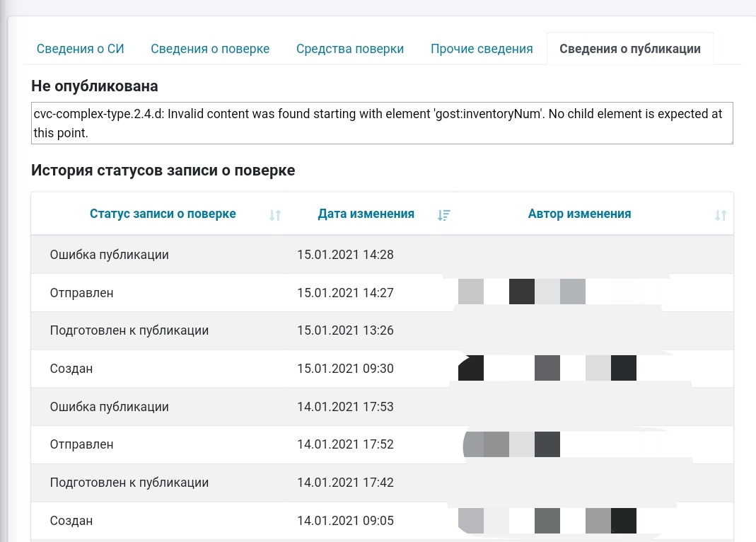Screen dimensions: 756x542
Task: Click the Дата изменения column header text
Action: coord(366,214)
